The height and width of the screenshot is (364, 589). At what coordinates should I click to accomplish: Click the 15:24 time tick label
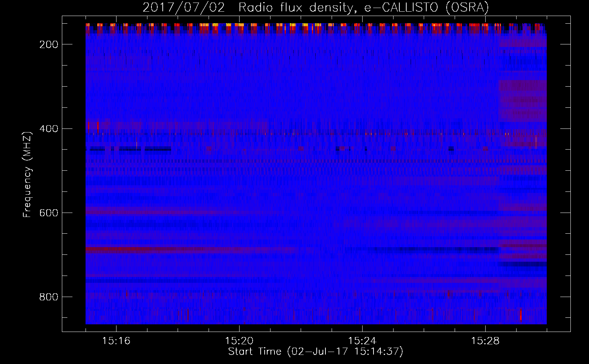(x=362, y=341)
